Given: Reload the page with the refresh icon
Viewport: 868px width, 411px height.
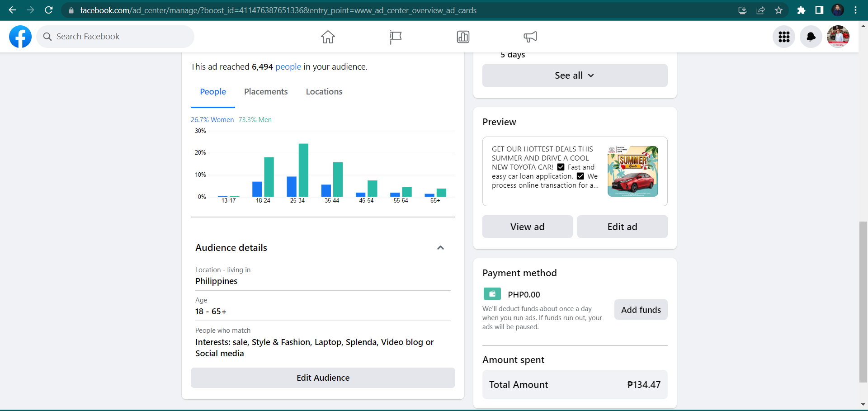Looking at the screenshot, I should click(49, 10).
